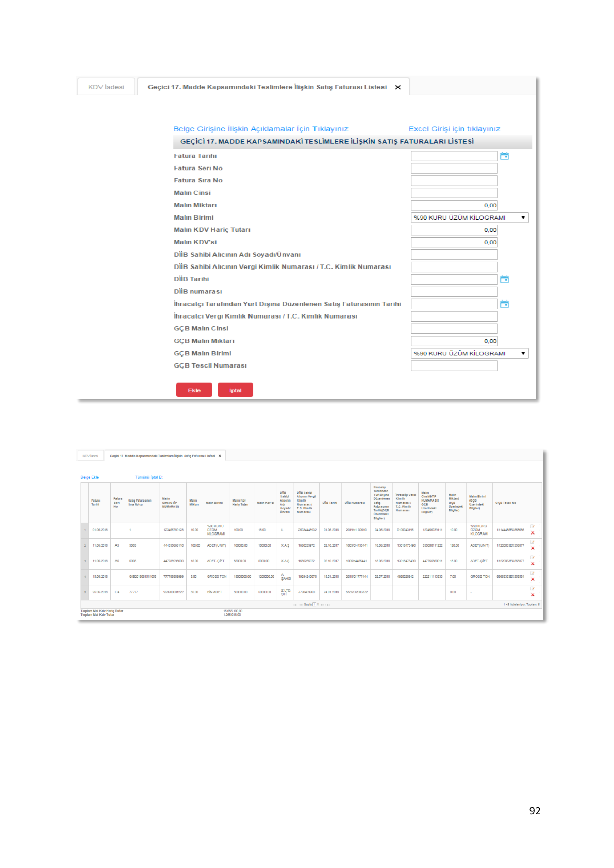Delete the ADET-ÇİFT row with red X
Screen dimensions: 614x868
coord(533,564)
